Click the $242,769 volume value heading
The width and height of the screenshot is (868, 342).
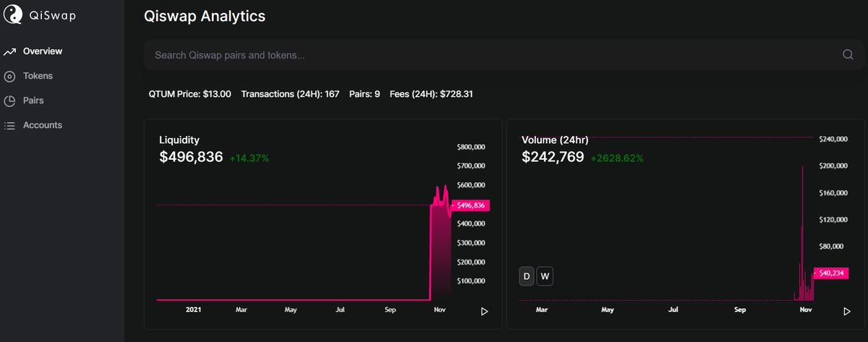click(x=553, y=157)
